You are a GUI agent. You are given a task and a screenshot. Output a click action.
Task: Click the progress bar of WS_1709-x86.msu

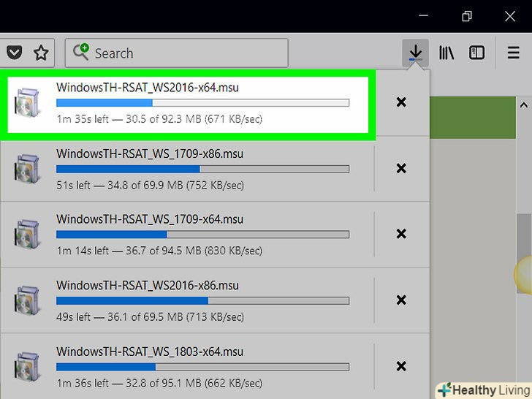tap(202, 169)
